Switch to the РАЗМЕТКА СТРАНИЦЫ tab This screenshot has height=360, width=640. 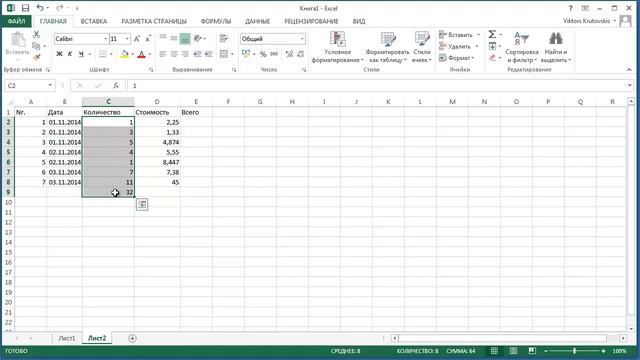154,21
